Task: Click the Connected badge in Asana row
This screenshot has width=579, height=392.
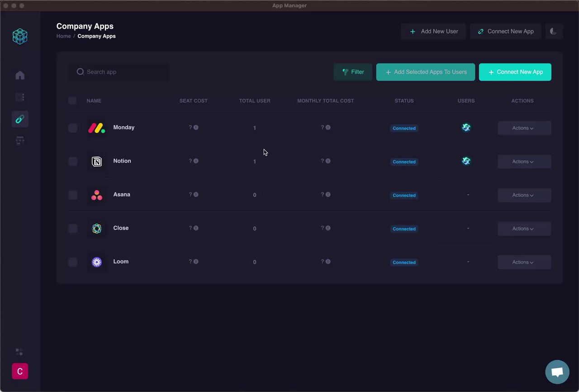Action: [x=404, y=195]
